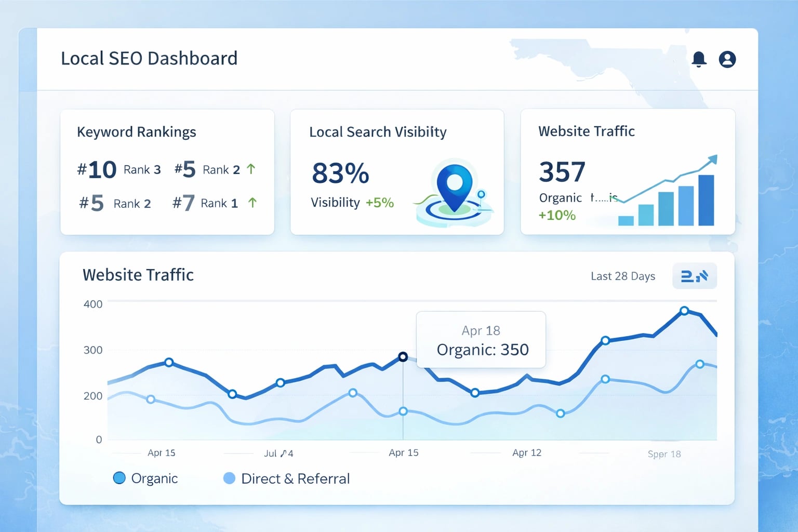Click the +5% visibility change link
Image resolution: width=798 pixels, height=532 pixels.
point(380,203)
